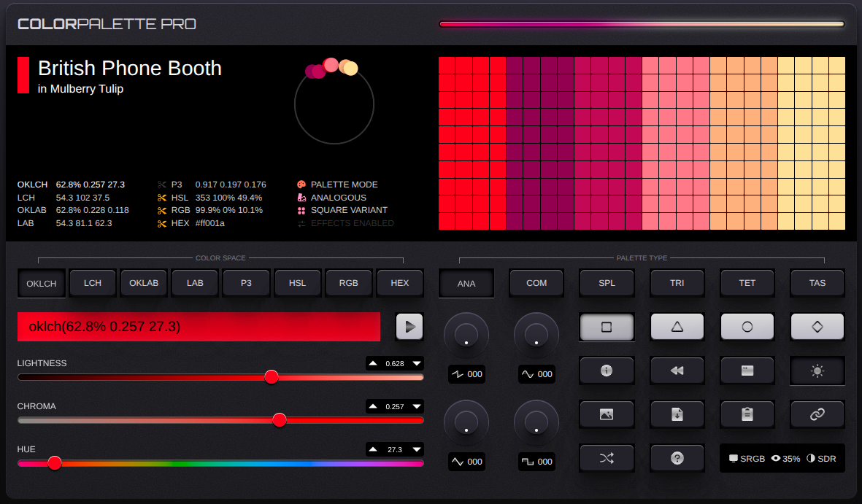Click the shuffle random color icon
Viewport: 862px width, 504px height.
[607, 458]
